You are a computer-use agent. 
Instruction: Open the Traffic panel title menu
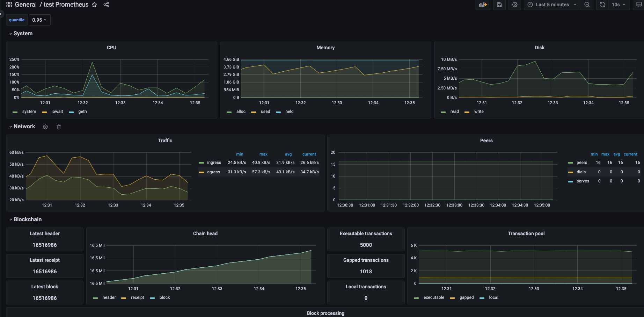(x=165, y=141)
